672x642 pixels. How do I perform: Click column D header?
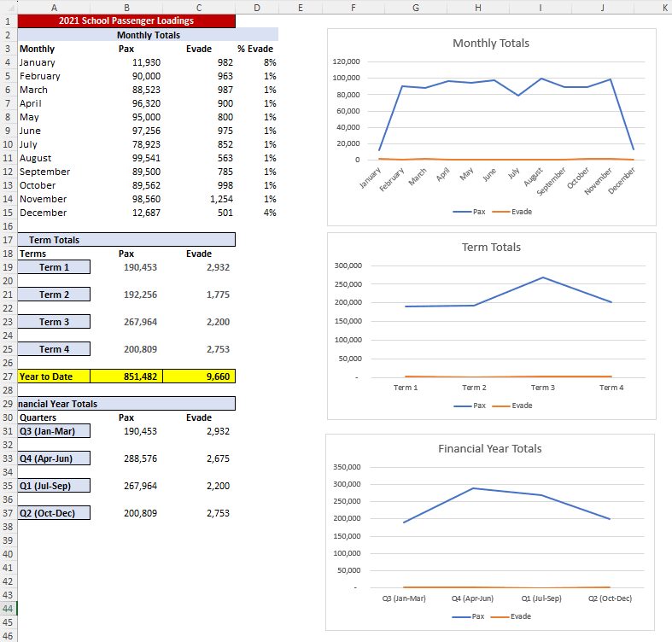257,8
